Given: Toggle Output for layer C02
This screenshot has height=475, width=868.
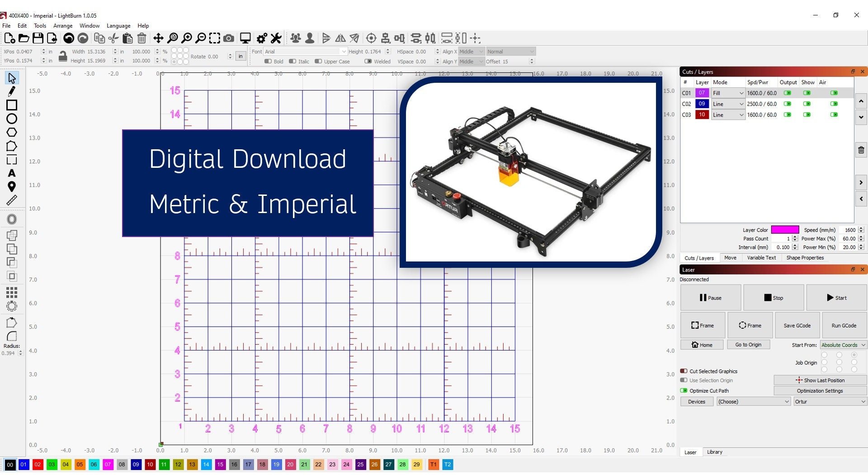Looking at the screenshot, I should click(x=788, y=104).
